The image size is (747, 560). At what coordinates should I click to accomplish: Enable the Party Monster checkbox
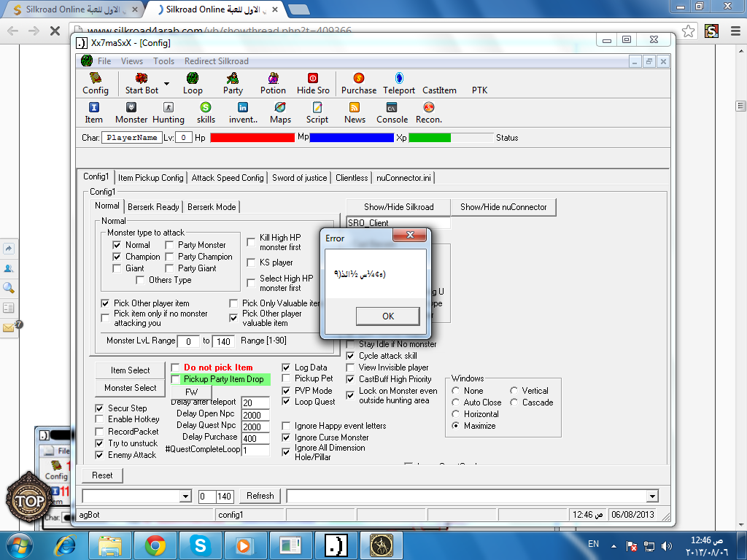tap(169, 245)
